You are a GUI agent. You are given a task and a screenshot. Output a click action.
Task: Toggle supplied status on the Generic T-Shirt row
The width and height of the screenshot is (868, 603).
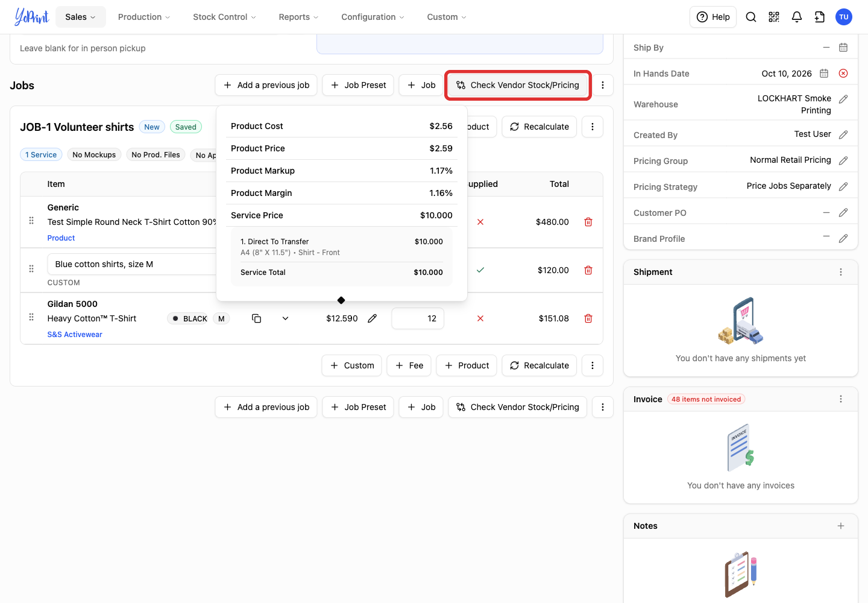[x=480, y=222]
